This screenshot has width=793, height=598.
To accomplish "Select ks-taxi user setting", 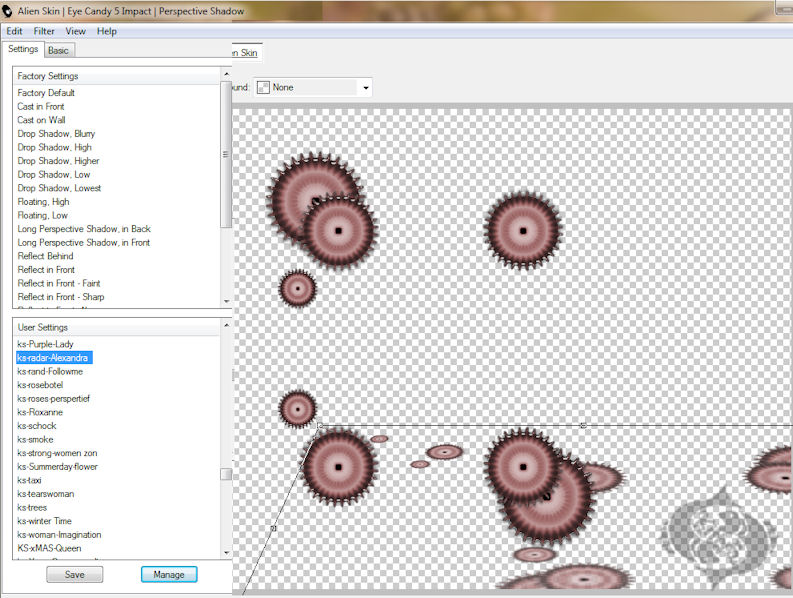I will click(29, 481).
